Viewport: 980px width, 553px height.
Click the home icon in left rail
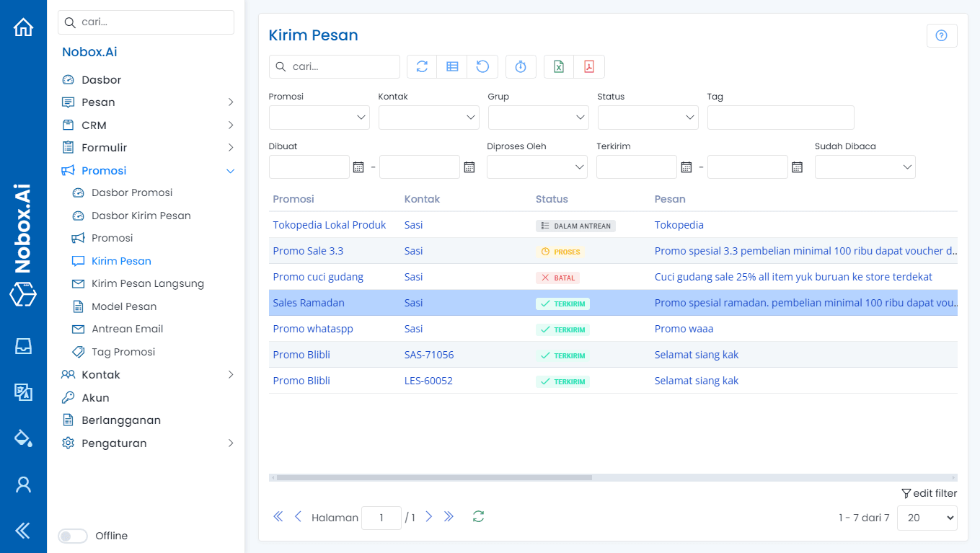pos(23,27)
